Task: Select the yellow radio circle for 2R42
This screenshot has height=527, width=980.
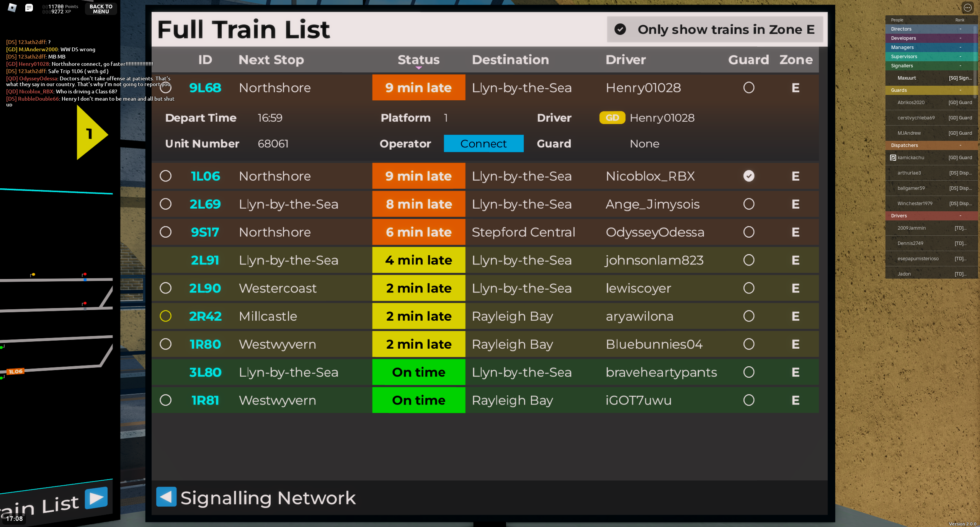Action: tap(165, 316)
